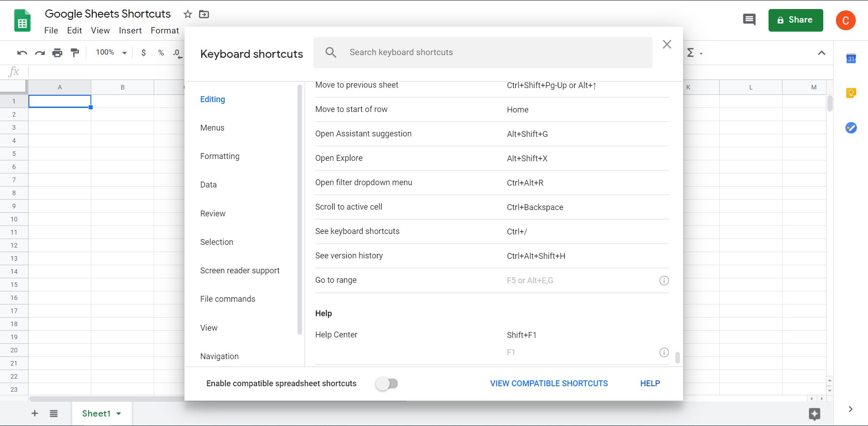
Task: Open the account avatar C
Action: pos(845,20)
